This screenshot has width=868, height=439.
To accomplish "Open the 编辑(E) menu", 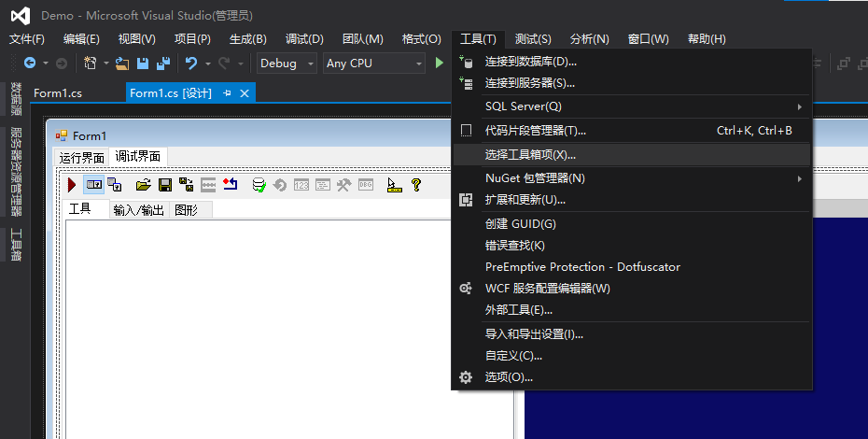I will pos(81,39).
